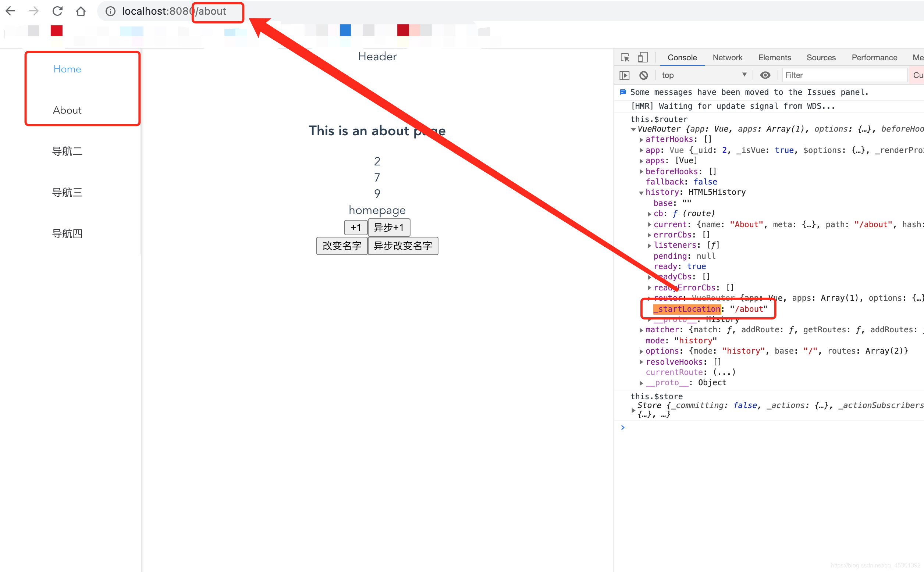Click the eye icon to filter logs
Screen dimensions: 924x572
tap(764, 75)
